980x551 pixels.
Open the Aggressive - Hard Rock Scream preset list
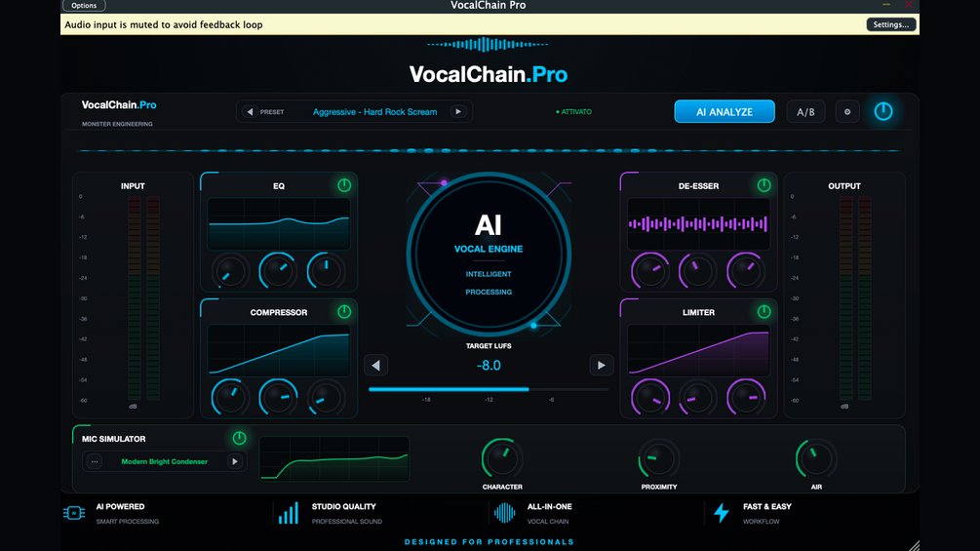pos(375,112)
